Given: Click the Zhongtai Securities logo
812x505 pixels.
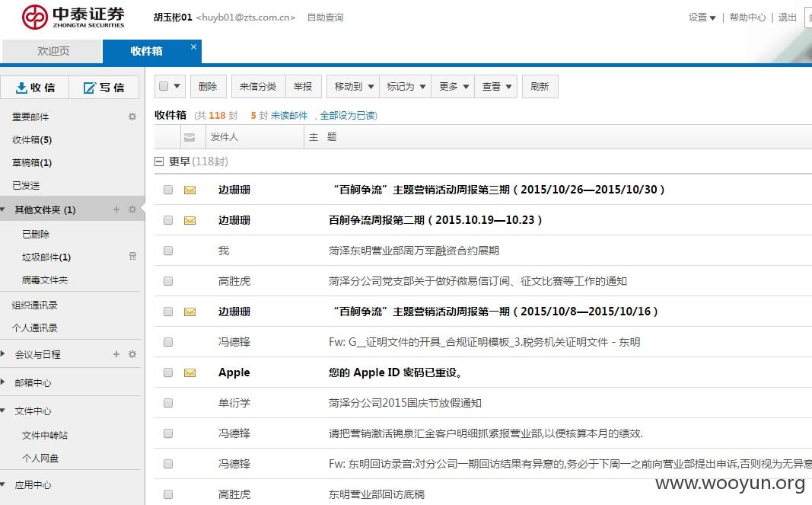Looking at the screenshot, I should (73, 17).
